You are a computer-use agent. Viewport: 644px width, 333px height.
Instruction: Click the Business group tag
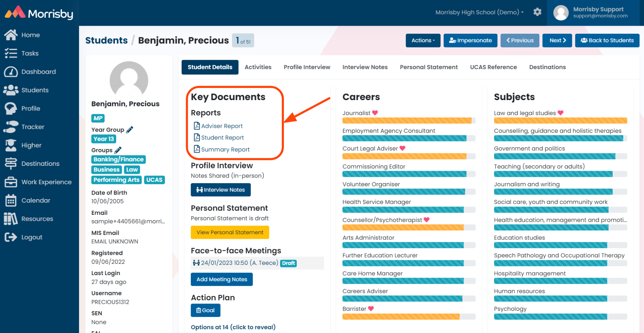[x=106, y=170]
